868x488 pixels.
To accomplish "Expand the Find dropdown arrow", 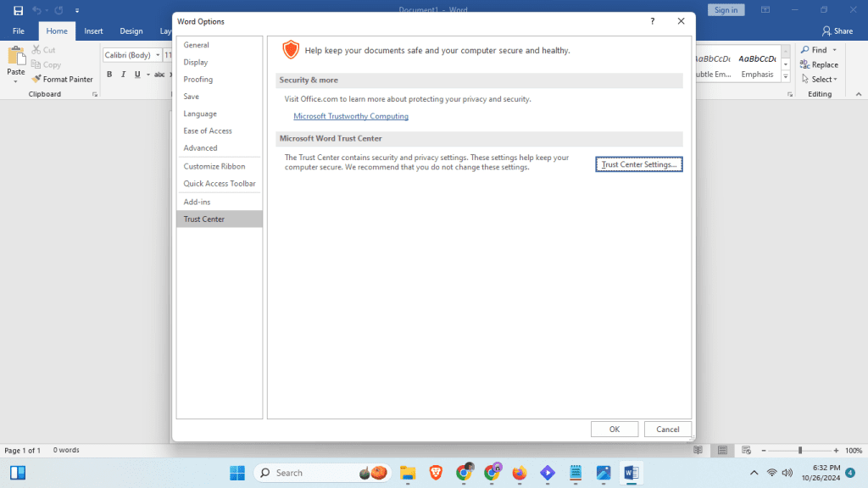I will pos(835,50).
